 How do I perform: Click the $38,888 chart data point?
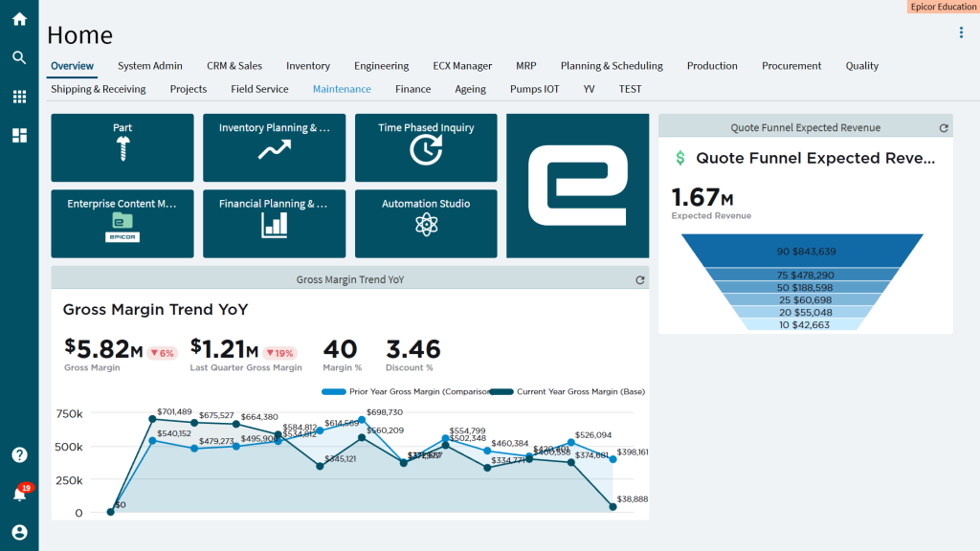(x=613, y=507)
